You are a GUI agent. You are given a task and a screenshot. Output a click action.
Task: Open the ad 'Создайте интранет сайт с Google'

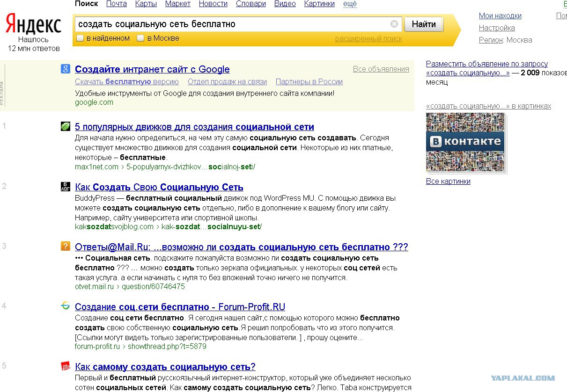point(152,69)
